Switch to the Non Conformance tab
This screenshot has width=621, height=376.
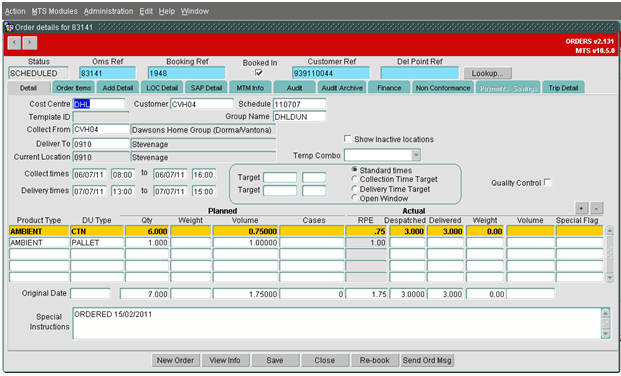point(443,88)
